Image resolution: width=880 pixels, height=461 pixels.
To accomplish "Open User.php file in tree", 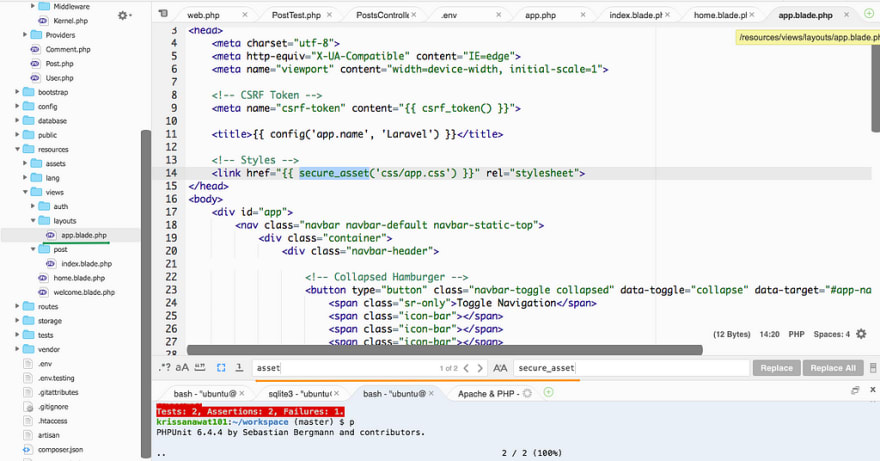I will 59,78.
